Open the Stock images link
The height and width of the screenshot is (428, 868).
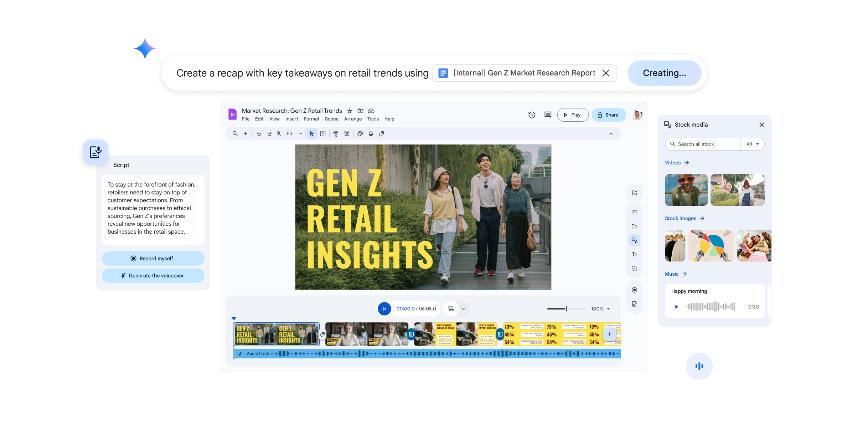(681, 218)
